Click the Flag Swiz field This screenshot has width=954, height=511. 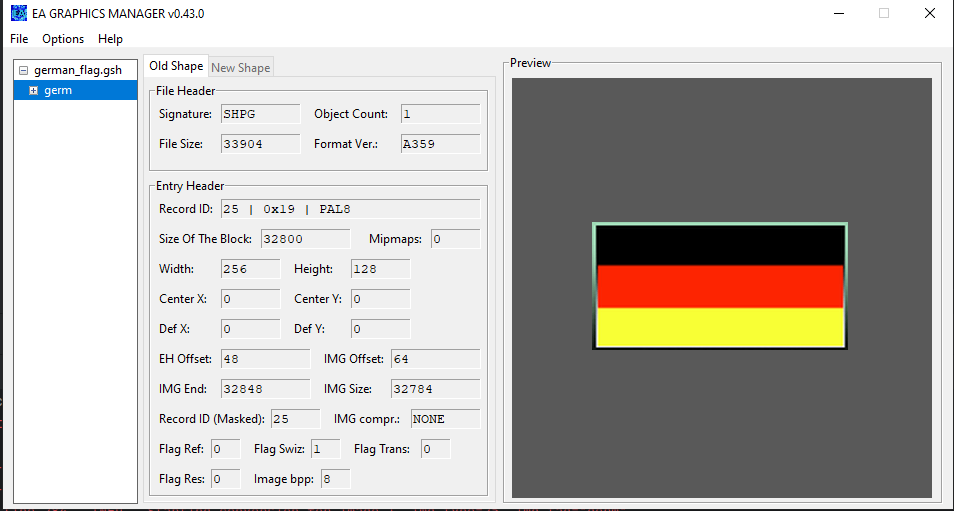coord(326,449)
